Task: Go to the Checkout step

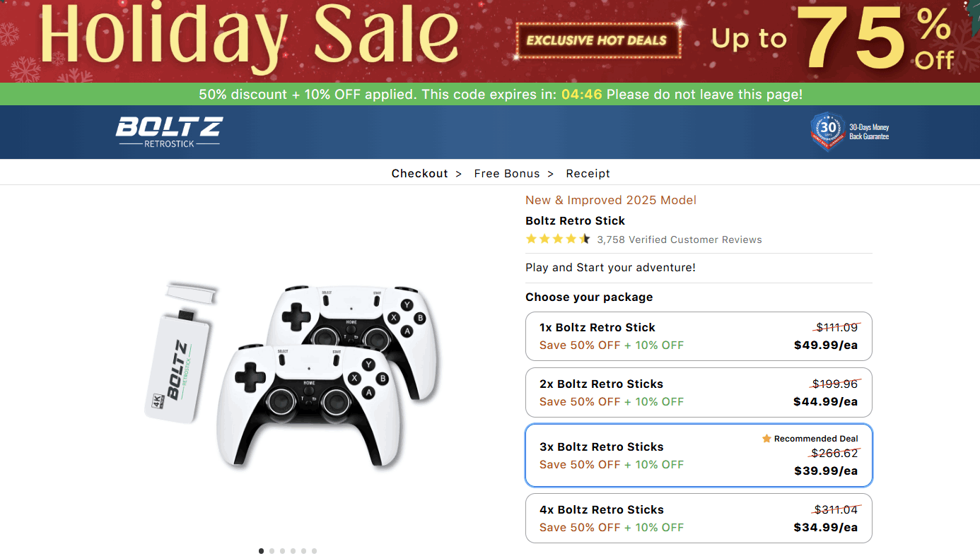Action: (x=420, y=174)
